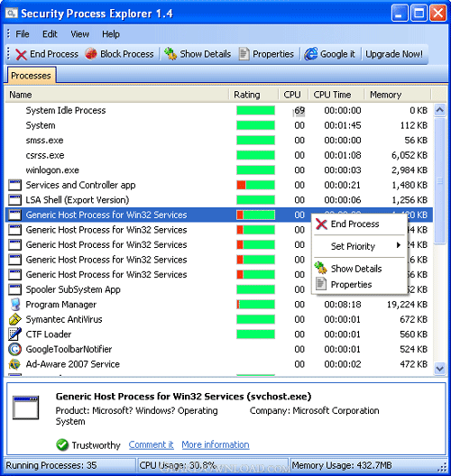451x476 pixels.
Task: Select the CTF Loader process icon
Action: pos(14,334)
